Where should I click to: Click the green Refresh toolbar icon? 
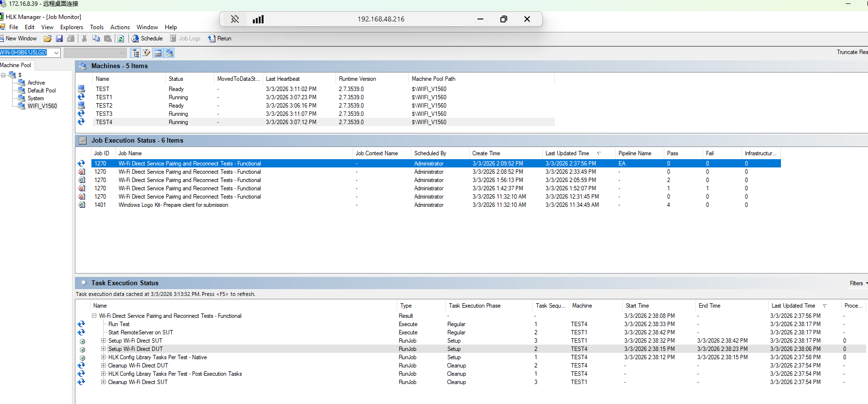click(x=121, y=38)
